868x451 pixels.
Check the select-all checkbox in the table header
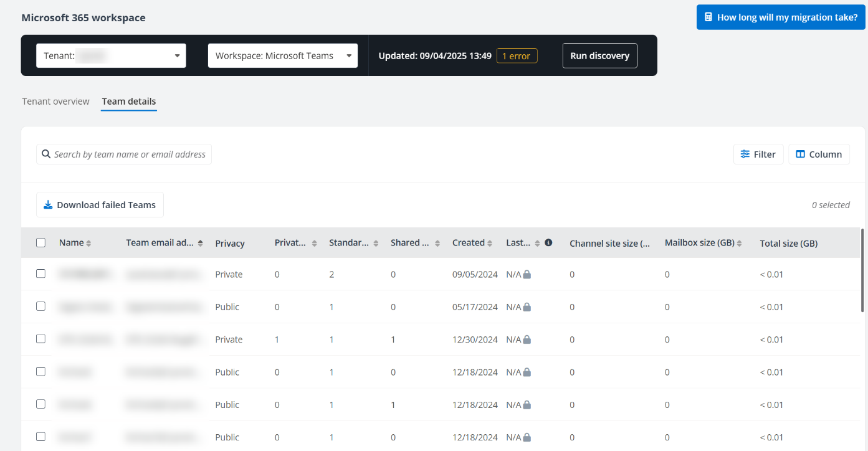pos(41,243)
